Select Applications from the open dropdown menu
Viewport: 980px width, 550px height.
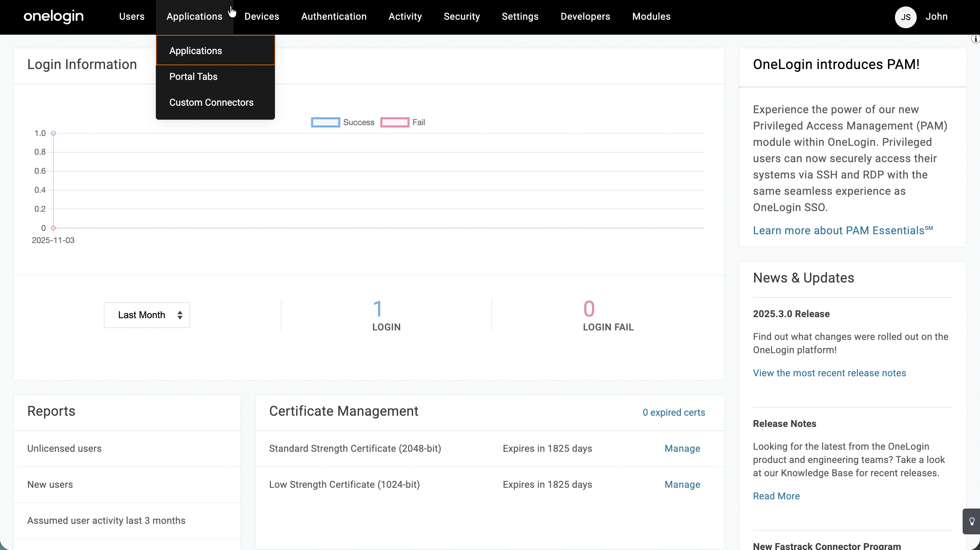(195, 51)
